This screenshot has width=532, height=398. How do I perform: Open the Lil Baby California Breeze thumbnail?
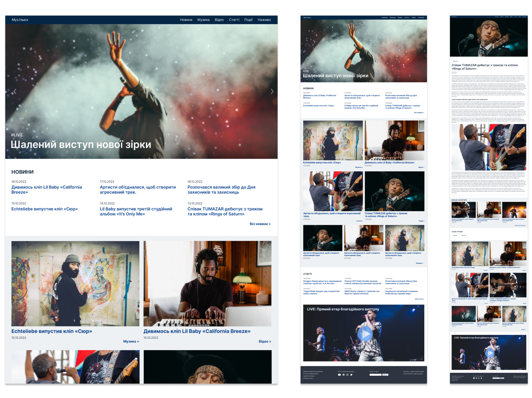[208, 283]
